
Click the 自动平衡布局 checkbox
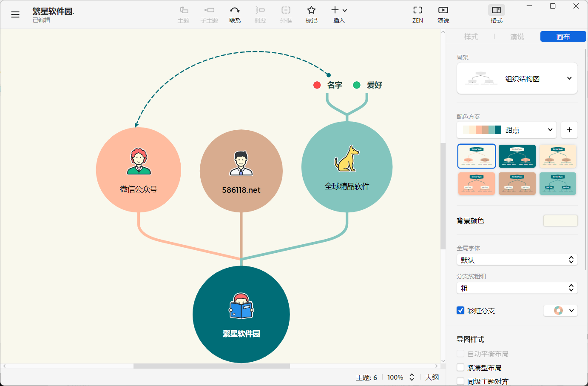pos(460,354)
